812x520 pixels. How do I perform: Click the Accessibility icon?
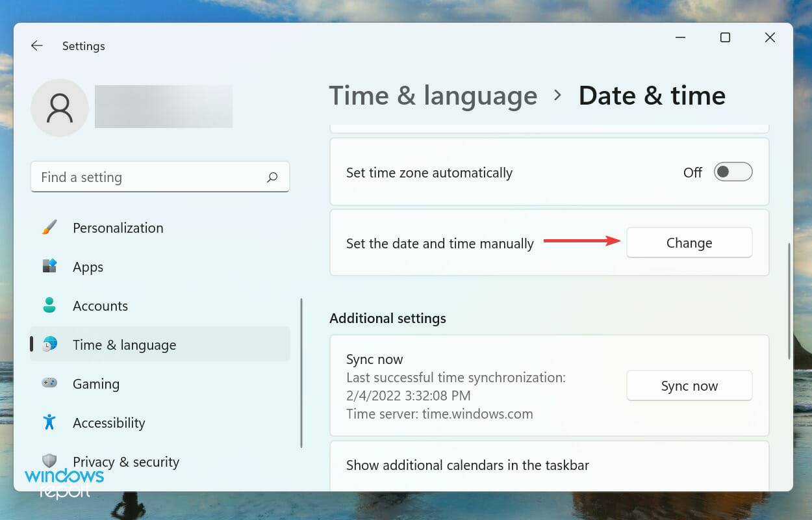(x=48, y=422)
